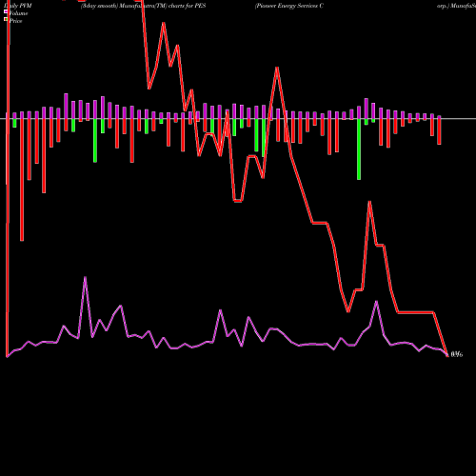Select the Volume legend label

click(x=18, y=13)
